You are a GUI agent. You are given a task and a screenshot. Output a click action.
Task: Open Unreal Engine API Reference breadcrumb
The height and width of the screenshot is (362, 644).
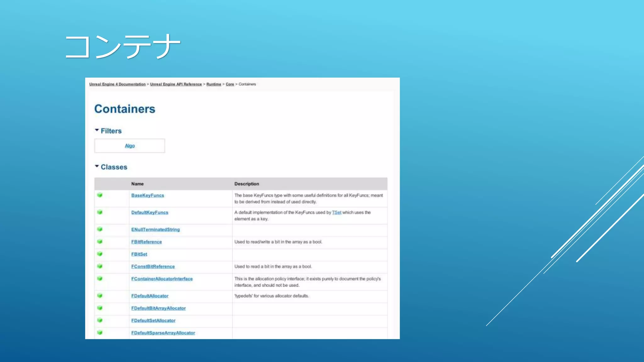coord(176,84)
